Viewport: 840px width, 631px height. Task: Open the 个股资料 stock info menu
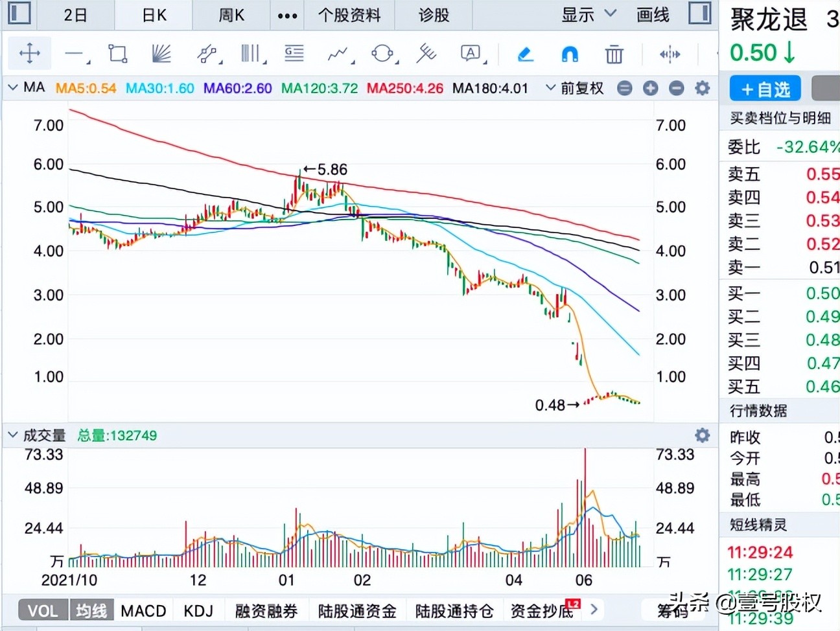[349, 14]
